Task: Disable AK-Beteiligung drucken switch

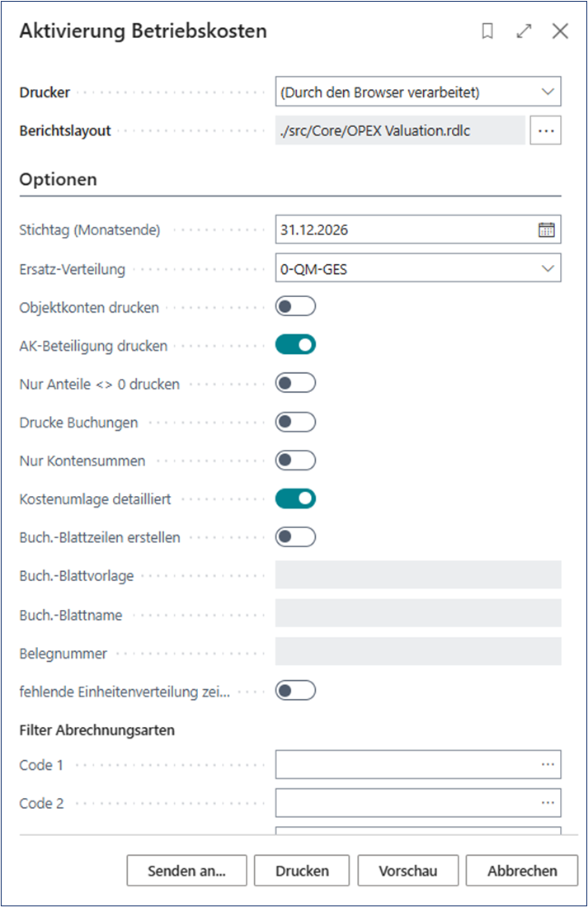Action: (x=295, y=345)
